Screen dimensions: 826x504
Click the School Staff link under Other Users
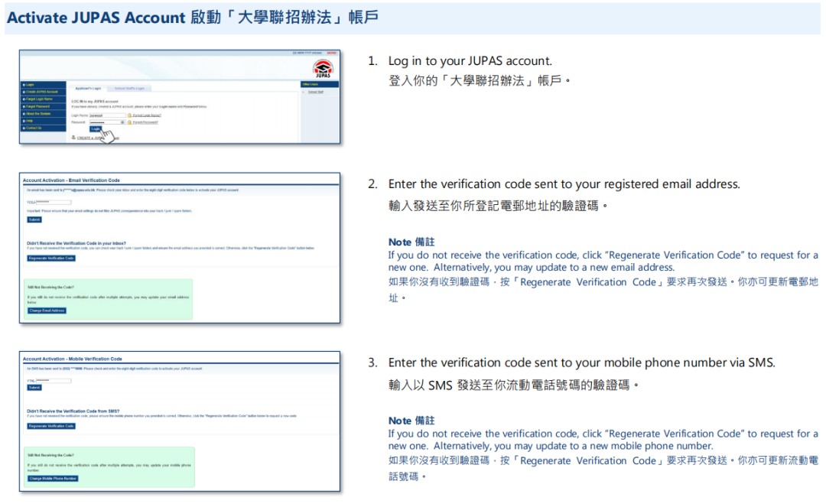point(315,92)
